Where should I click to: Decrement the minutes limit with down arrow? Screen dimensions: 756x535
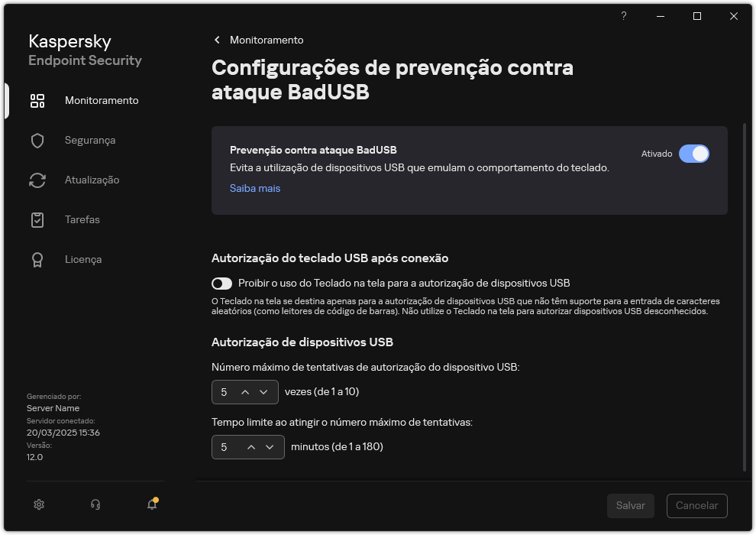pyautogui.click(x=270, y=447)
